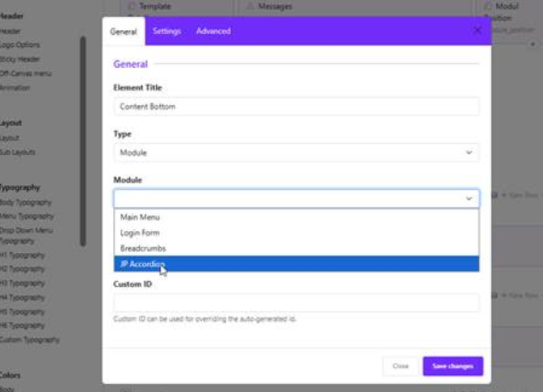Open Sticky Header in sidebar
The height and width of the screenshot is (392, 543).
tap(20, 59)
